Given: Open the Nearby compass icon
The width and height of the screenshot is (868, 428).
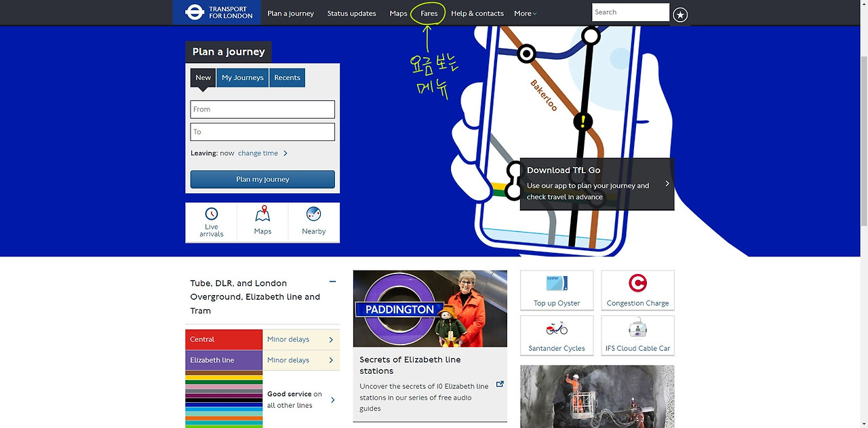Looking at the screenshot, I should pos(313,214).
